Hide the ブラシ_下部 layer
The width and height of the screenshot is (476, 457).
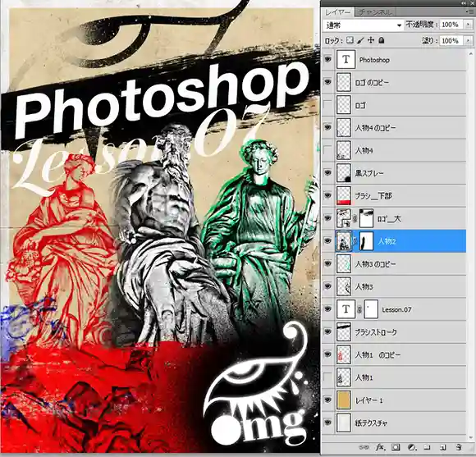point(327,195)
